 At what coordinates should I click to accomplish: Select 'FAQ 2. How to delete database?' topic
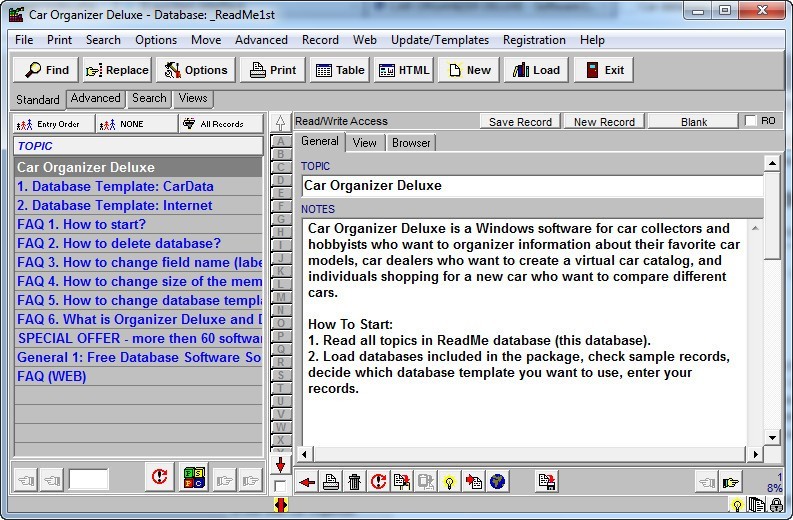click(139, 244)
